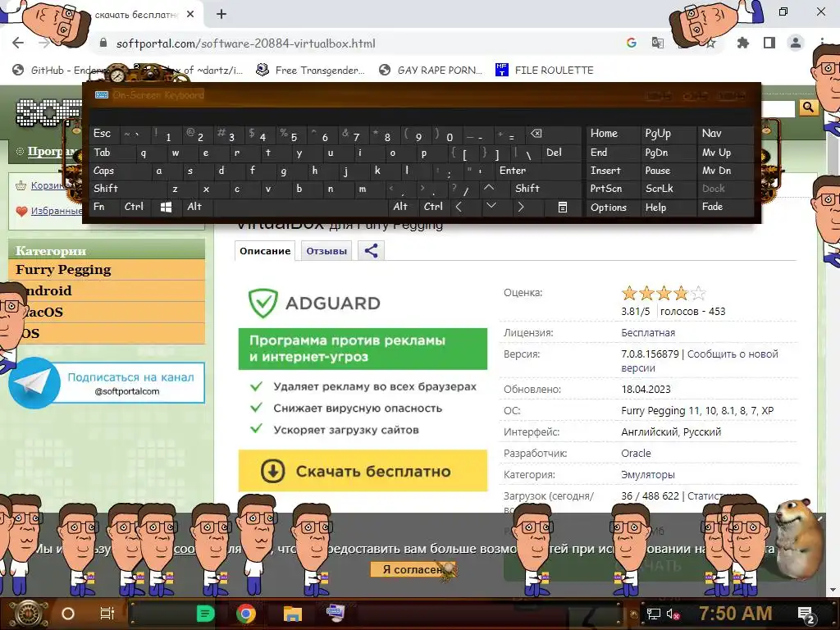Click the star rating row

(663, 293)
